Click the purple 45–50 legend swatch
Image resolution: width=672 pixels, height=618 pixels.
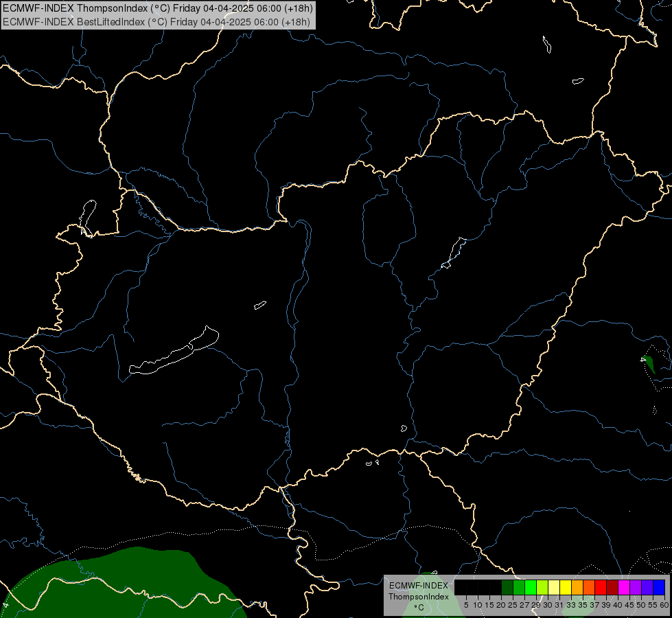636,587
